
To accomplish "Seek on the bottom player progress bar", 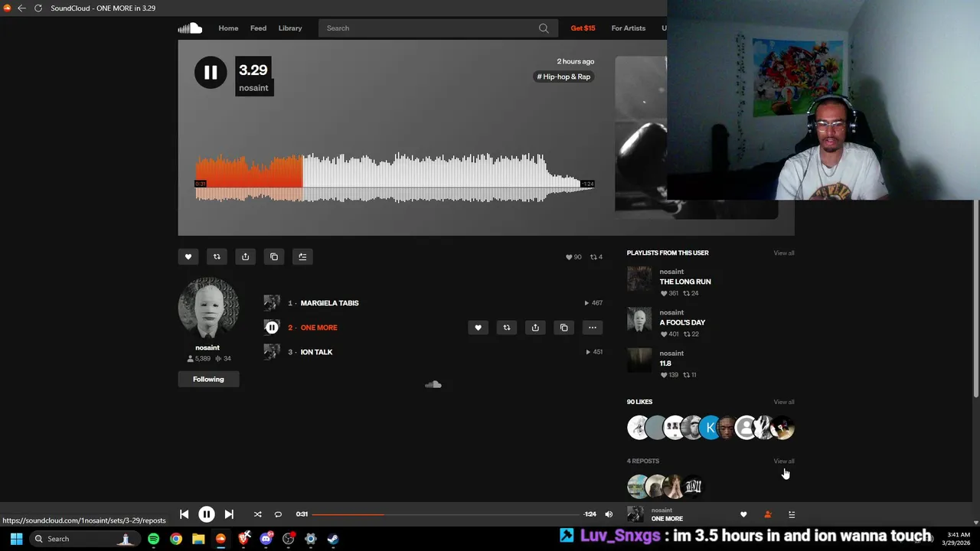I will 446,514.
